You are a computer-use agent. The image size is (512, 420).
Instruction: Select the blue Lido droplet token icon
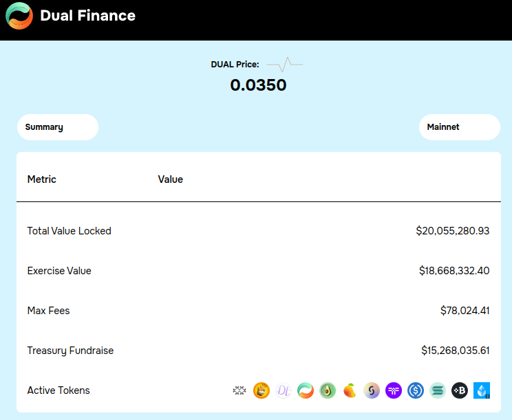pos(482,390)
